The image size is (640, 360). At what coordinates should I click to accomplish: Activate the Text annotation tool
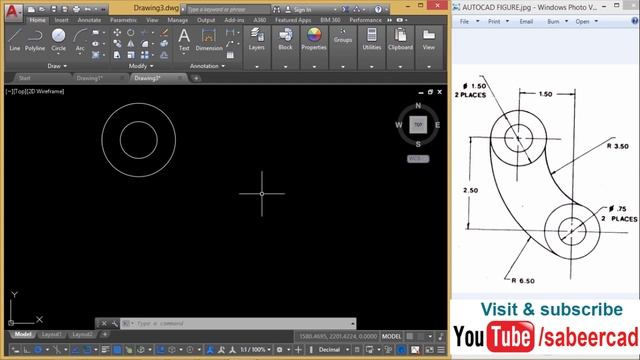coord(184,40)
